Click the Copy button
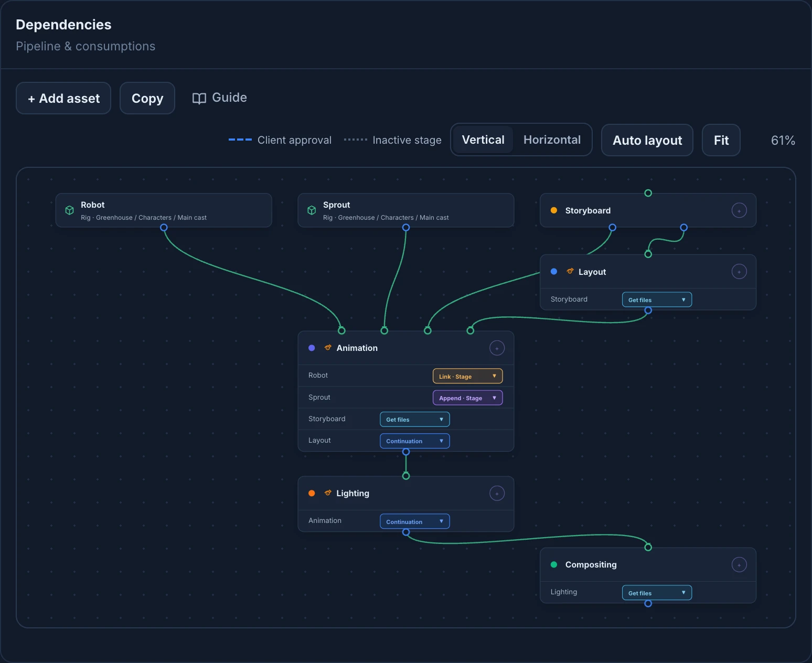This screenshot has width=812, height=663. (x=147, y=98)
